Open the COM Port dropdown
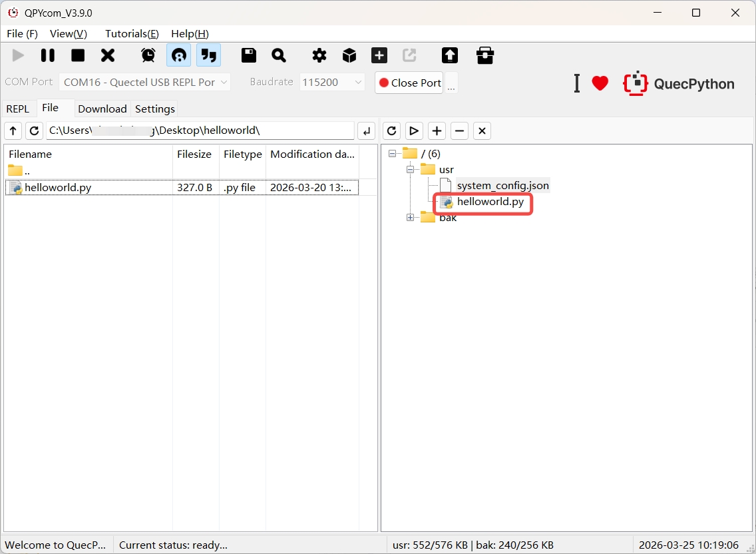 (145, 83)
